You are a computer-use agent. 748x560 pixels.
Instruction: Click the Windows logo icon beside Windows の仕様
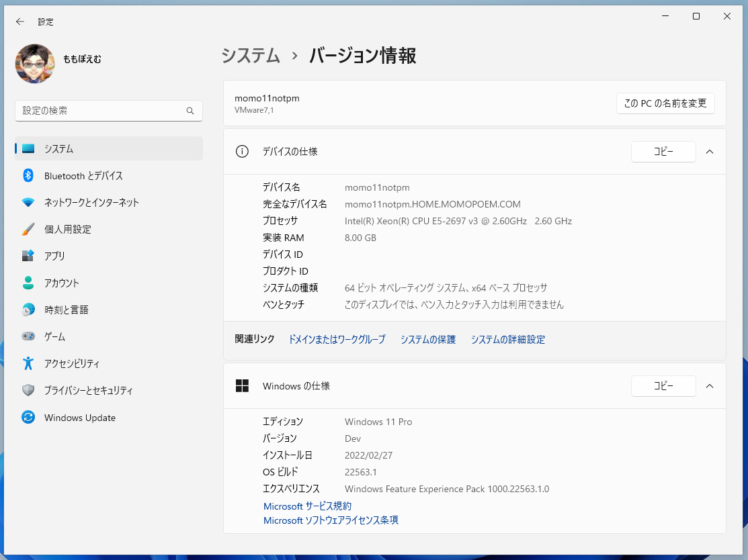(x=242, y=386)
